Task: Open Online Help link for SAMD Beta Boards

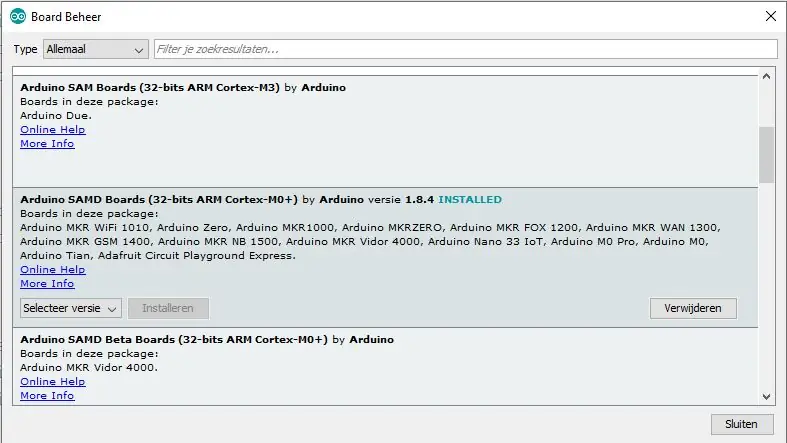Action: tap(53, 381)
